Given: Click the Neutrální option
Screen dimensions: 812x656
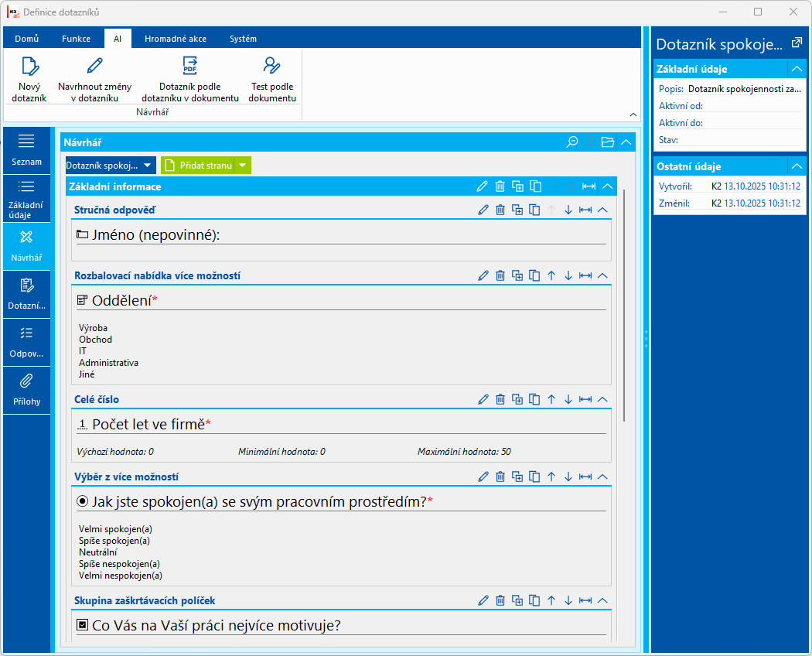Looking at the screenshot, I should point(98,552).
